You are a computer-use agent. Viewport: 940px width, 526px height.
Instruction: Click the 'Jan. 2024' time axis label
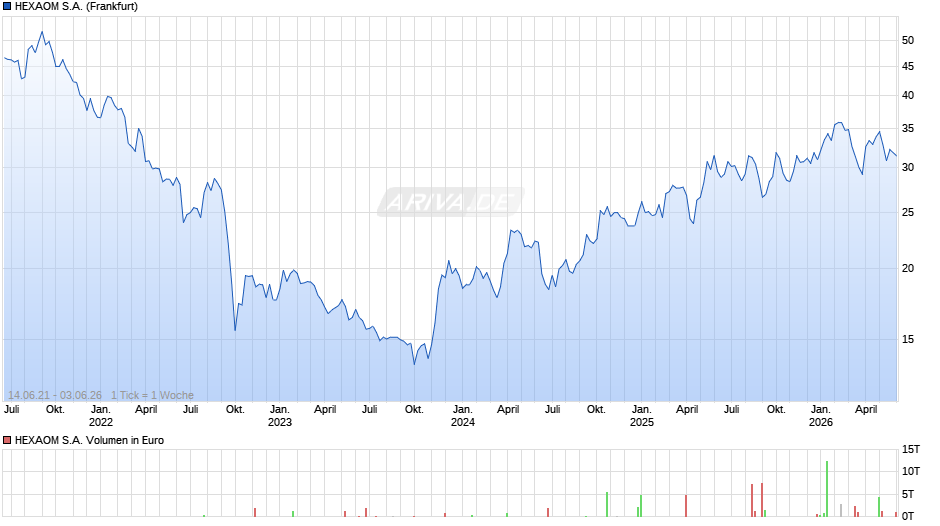pyautogui.click(x=462, y=416)
